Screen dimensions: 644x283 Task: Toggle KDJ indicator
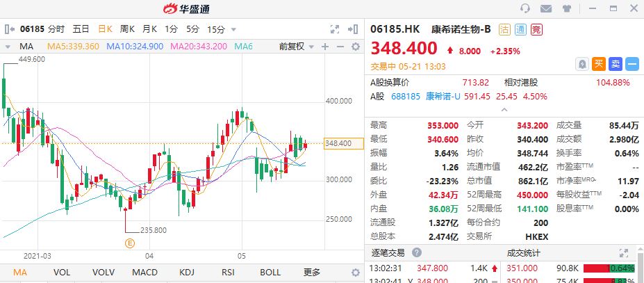click(186, 273)
